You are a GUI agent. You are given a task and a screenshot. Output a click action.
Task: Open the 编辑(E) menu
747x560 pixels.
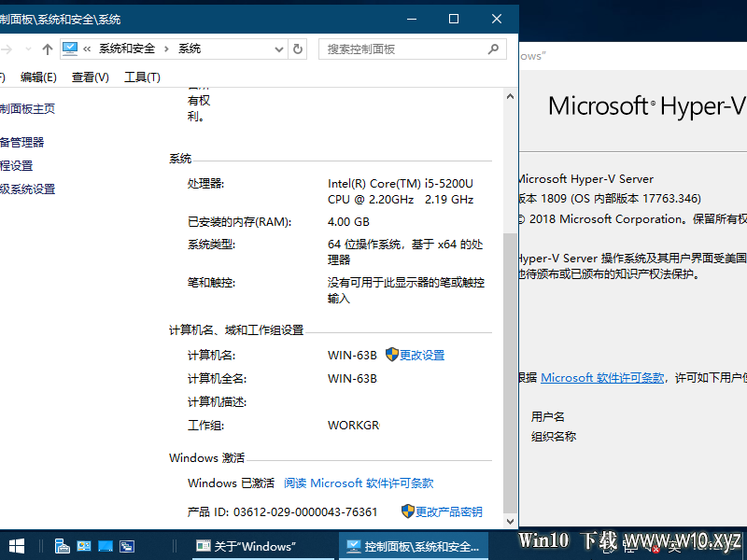click(x=38, y=77)
